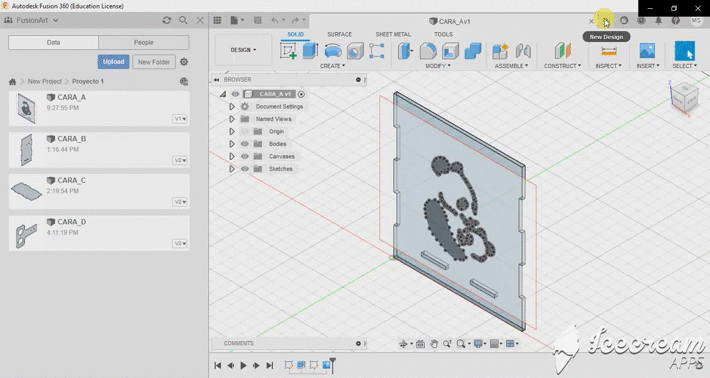The width and height of the screenshot is (710, 378).
Task: Create a new sketch with the Create Sketch tool
Action: [288, 51]
